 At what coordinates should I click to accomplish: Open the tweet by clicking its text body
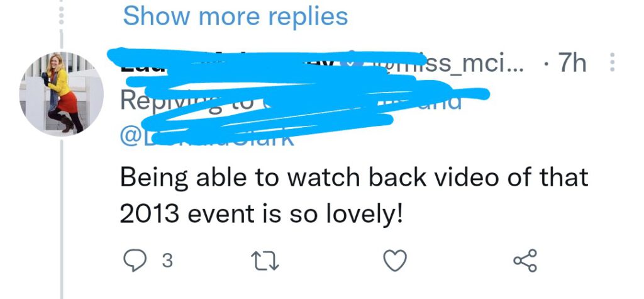pyautogui.click(x=354, y=195)
